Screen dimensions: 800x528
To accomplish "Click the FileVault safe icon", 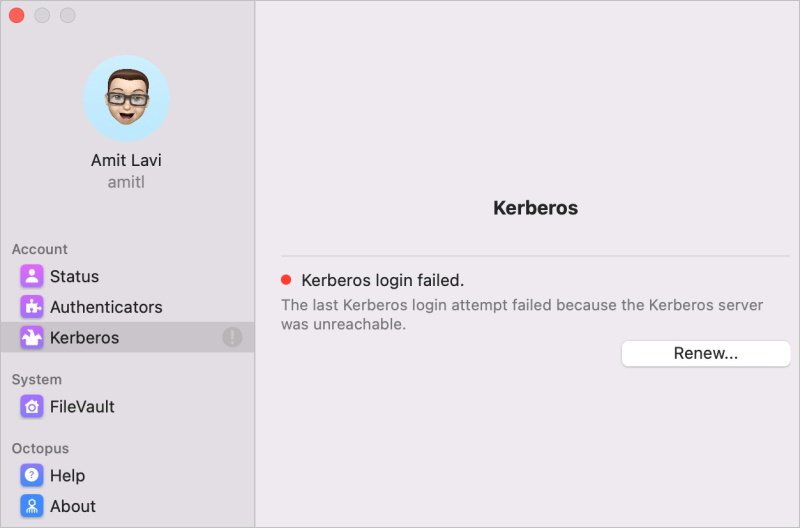I will coord(32,407).
